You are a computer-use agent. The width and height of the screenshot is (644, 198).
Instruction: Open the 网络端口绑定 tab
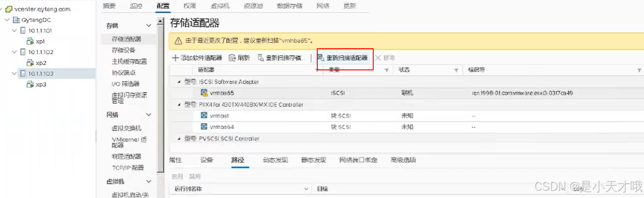358,160
